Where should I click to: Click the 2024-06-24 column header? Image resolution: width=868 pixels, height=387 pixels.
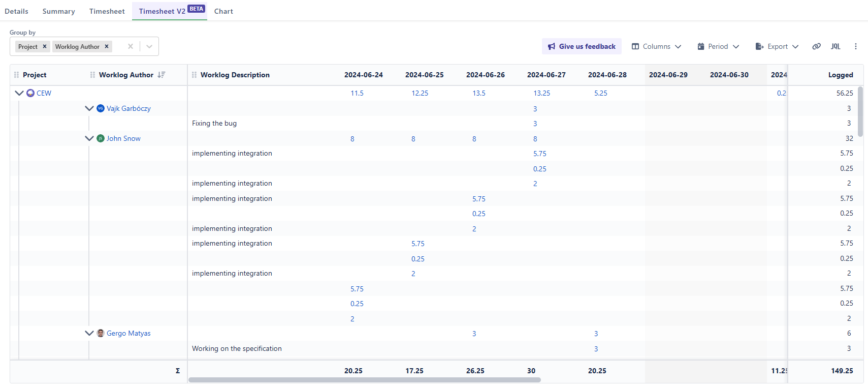[x=364, y=75]
